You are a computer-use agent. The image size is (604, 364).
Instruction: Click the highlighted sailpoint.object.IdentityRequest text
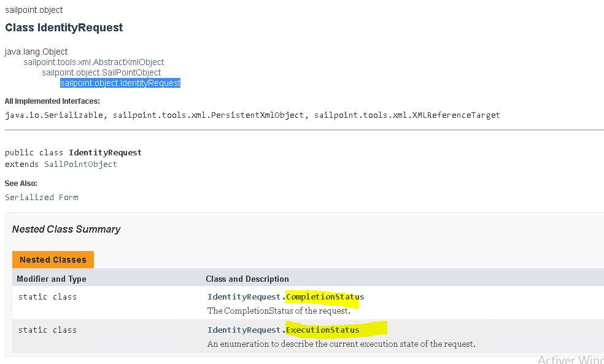click(120, 83)
